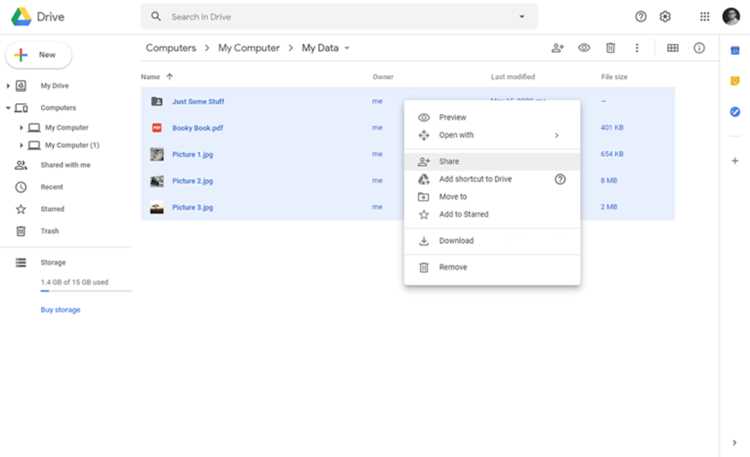
Task: Click the New button
Action: click(38, 55)
